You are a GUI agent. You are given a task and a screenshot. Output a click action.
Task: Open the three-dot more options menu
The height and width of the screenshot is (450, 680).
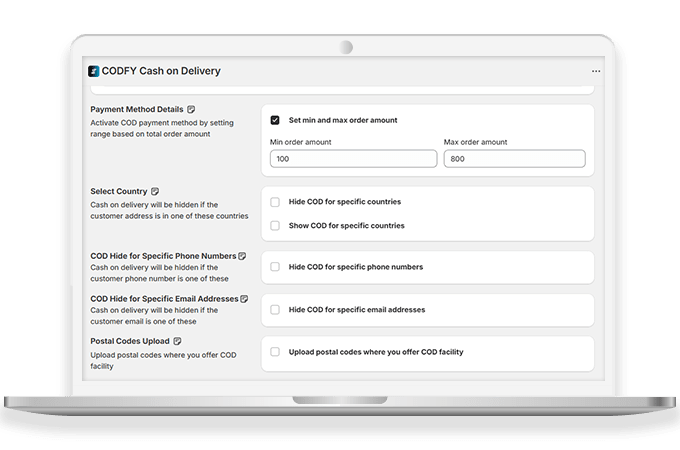[x=596, y=71]
